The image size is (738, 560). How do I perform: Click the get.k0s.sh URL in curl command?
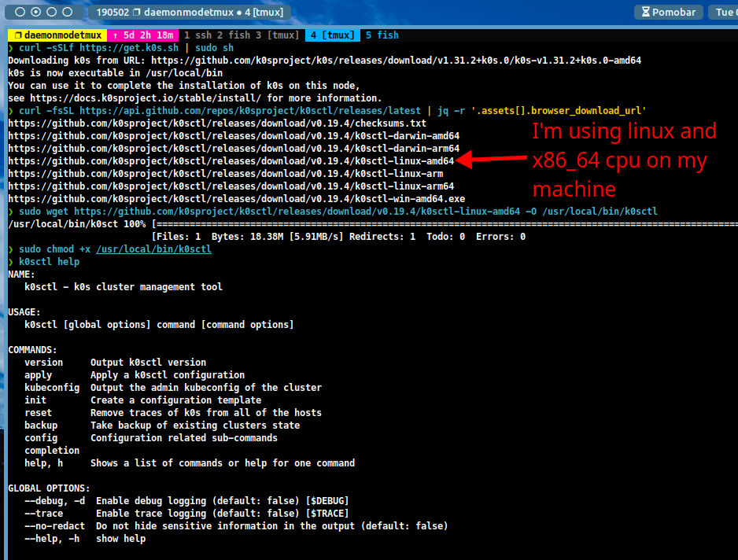tap(129, 48)
